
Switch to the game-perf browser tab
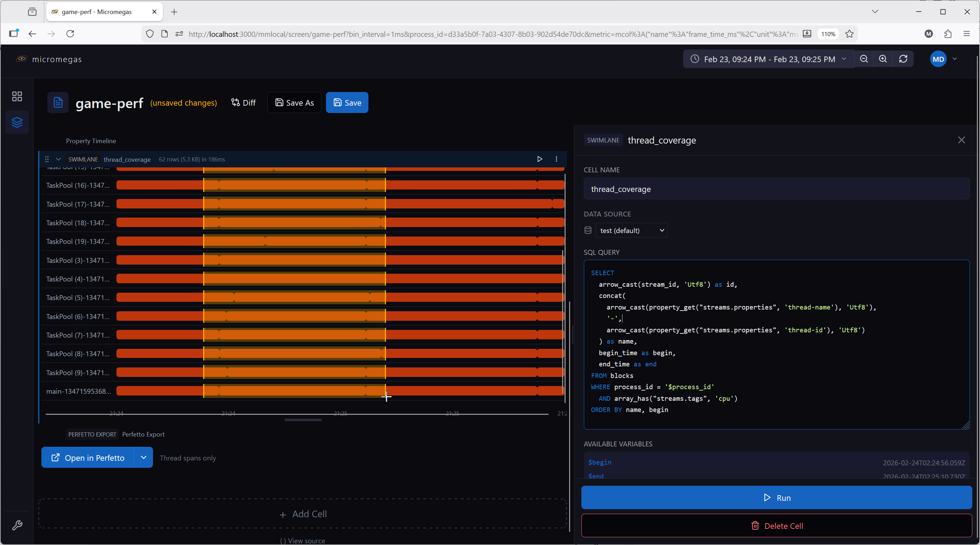tap(100, 12)
